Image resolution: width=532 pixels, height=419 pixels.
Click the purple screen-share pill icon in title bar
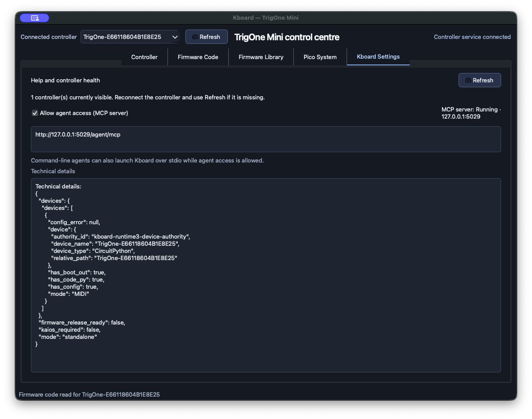pyautogui.click(x=34, y=17)
